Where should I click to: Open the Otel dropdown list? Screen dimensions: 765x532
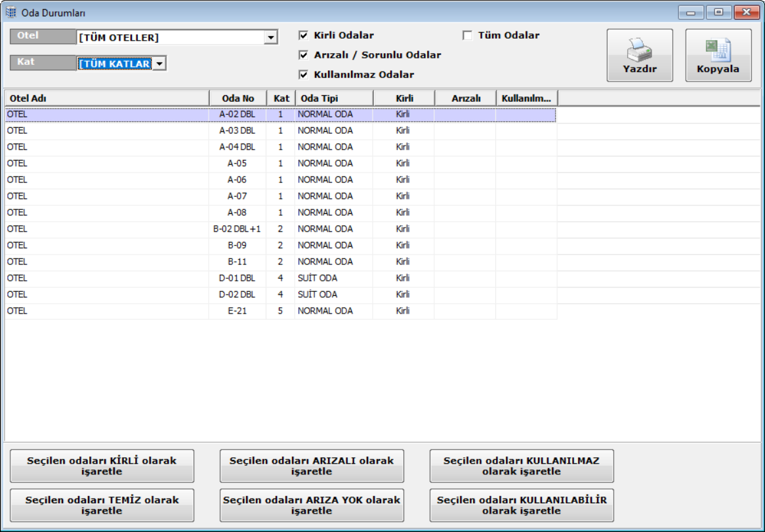pos(271,38)
